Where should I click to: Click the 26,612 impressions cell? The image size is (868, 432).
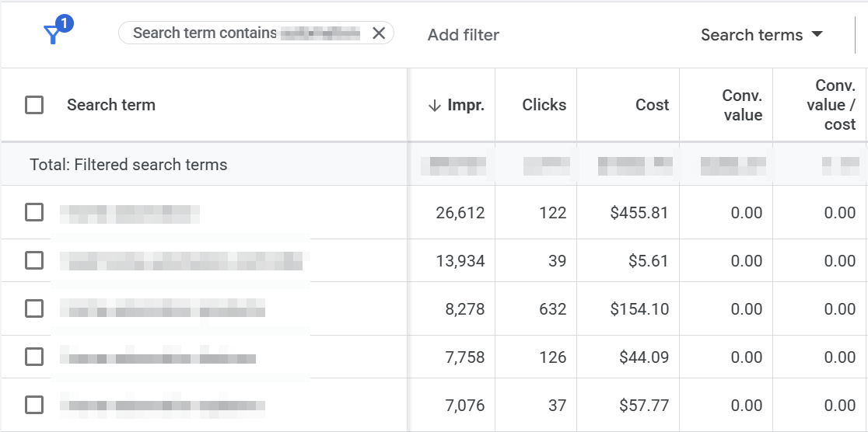point(460,213)
